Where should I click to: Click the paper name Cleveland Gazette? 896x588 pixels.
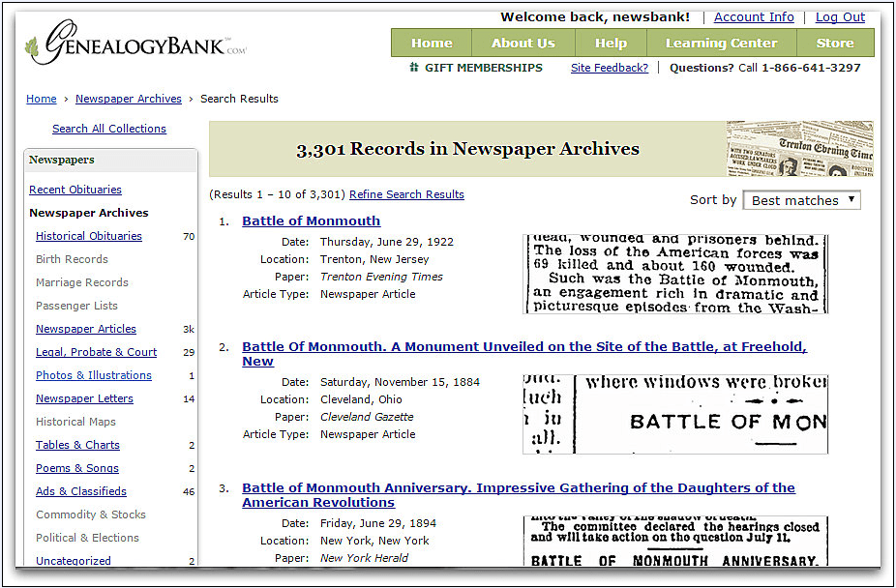point(367,417)
